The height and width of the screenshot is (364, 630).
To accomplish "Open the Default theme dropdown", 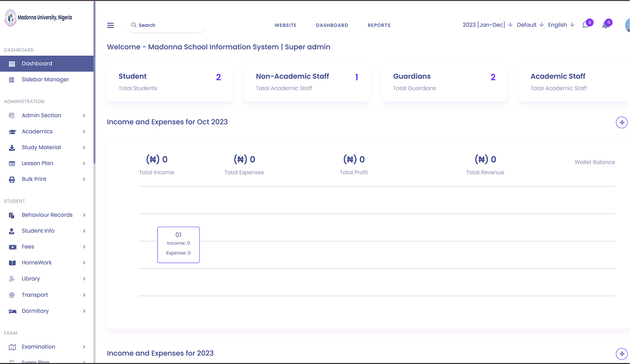I will (527, 25).
